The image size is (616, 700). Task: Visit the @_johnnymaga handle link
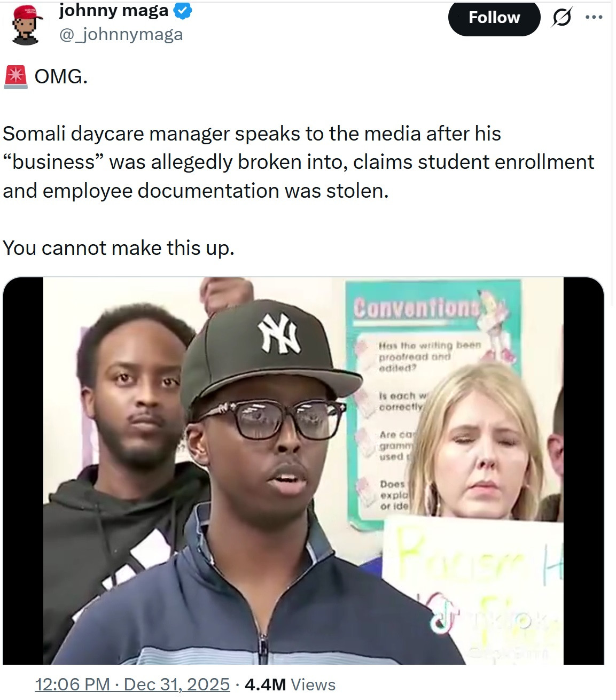coord(120,35)
